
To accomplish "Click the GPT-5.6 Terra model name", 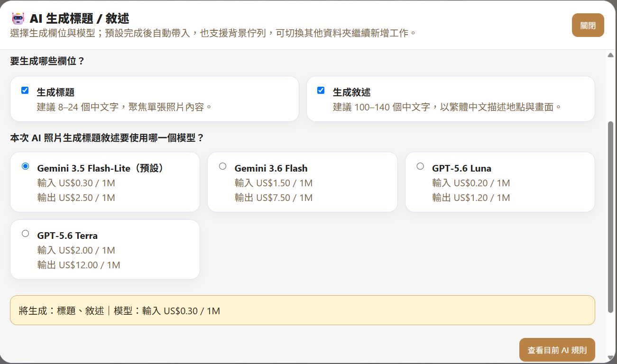I will coord(67,236).
